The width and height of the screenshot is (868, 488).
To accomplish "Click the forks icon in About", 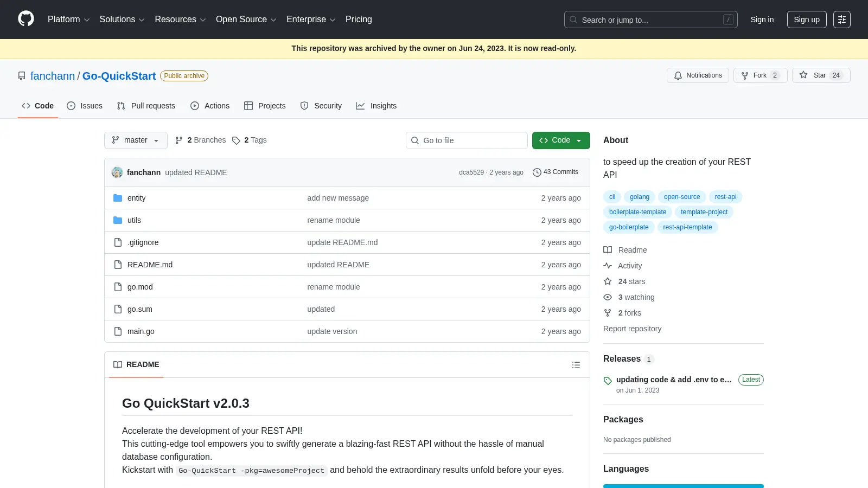I will point(608,313).
